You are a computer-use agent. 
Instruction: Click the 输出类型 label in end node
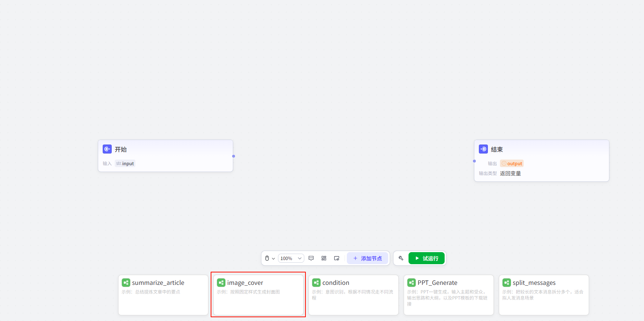pyautogui.click(x=488, y=173)
